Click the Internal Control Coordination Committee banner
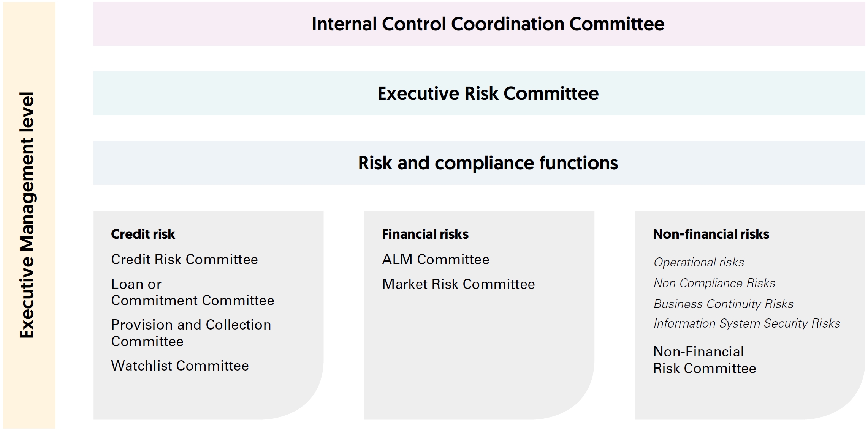 pos(488,24)
